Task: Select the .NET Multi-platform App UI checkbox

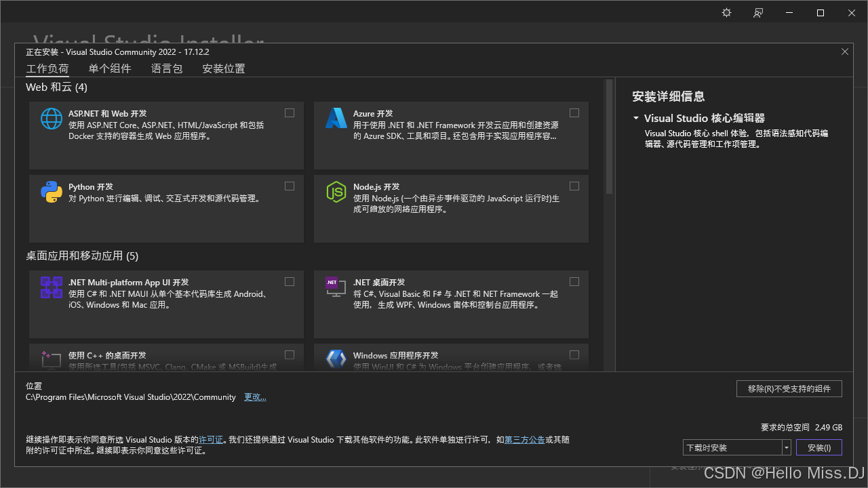Action: [x=290, y=281]
